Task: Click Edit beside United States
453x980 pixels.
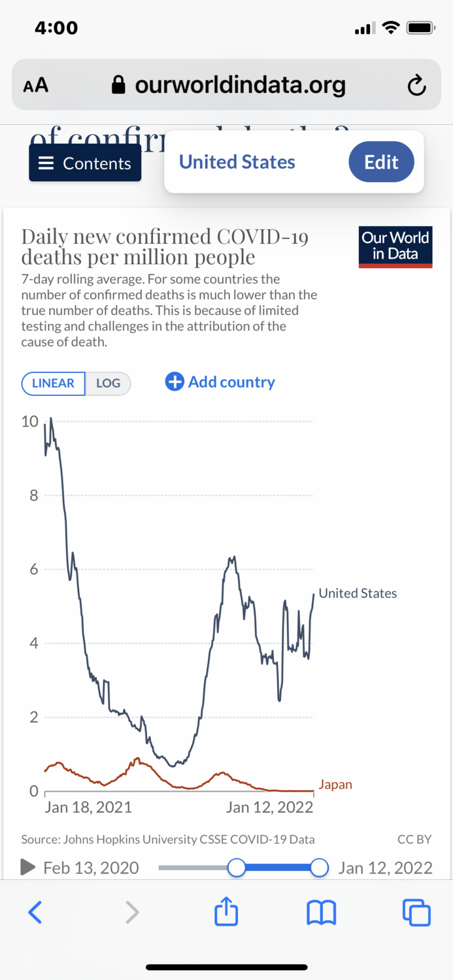Action: (x=381, y=162)
